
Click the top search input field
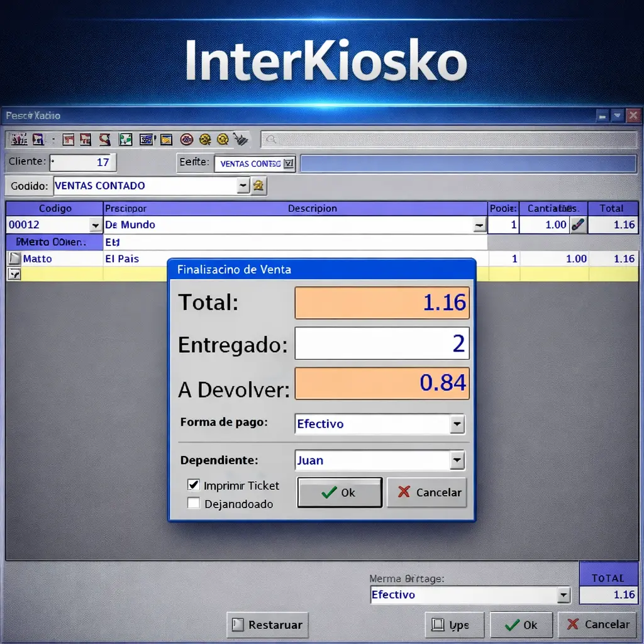tap(448, 140)
